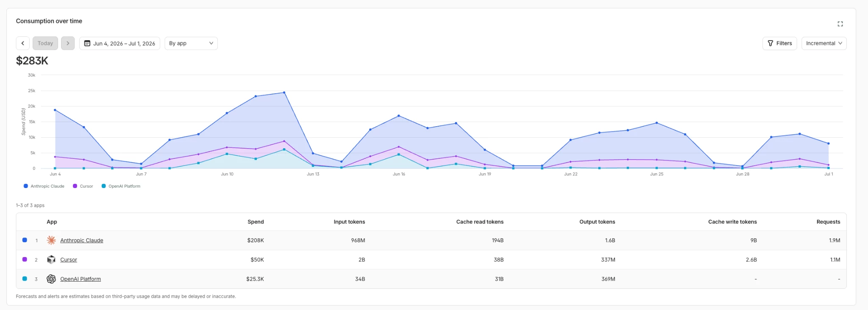
Task: Toggle Cursor series in chart legend
Action: 83,186
